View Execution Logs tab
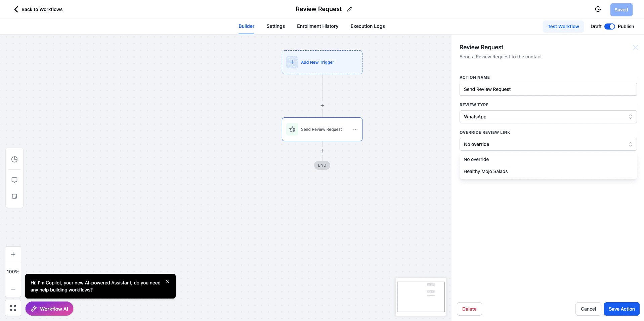This screenshot has width=644, height=321. (x=368, y=26)
